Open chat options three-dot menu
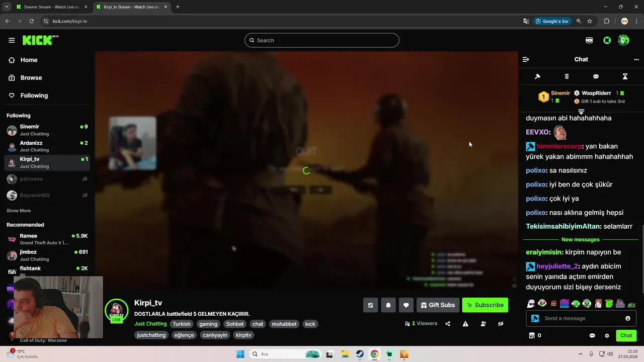 tap(636, 59)
